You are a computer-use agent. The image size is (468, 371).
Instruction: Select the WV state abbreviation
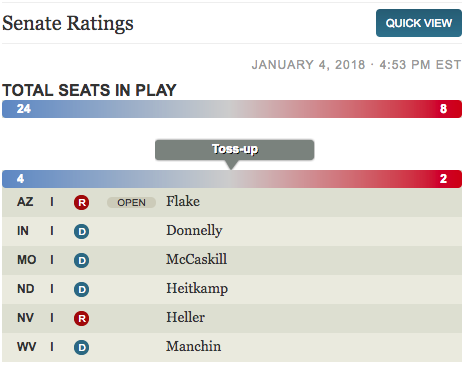(26, 347)
